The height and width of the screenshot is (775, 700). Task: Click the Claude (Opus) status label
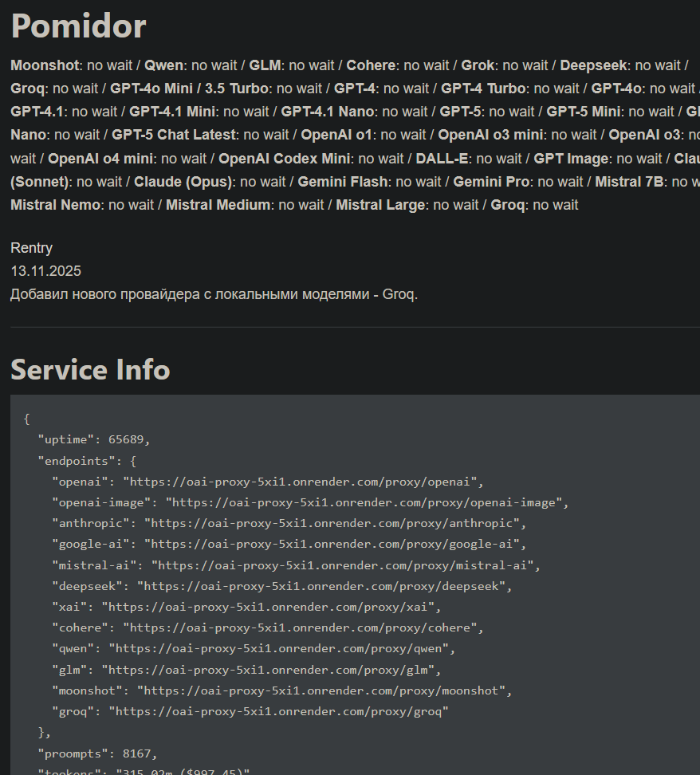(183, 182)
